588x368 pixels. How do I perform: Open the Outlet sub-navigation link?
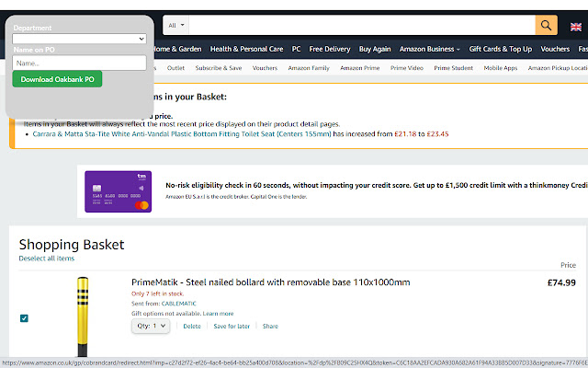(175, 68)
